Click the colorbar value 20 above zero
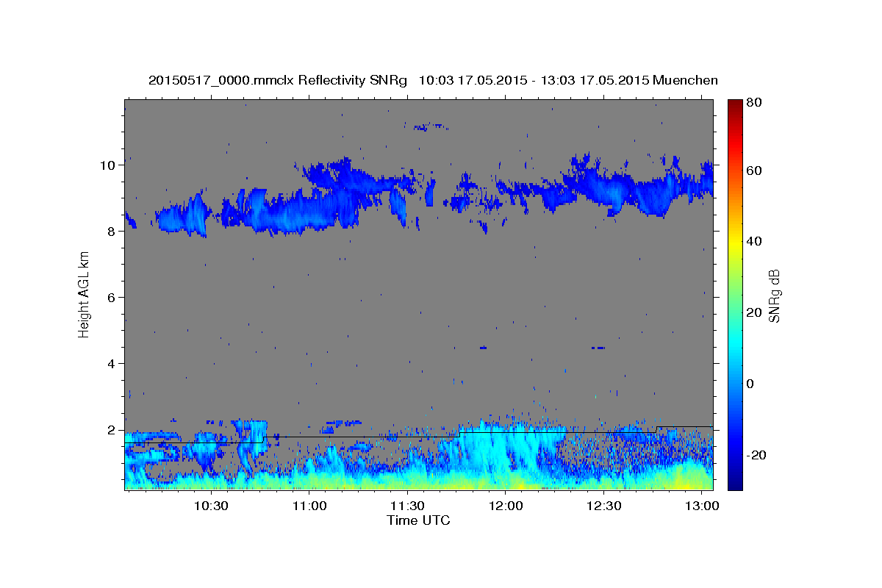 (753, 312)
